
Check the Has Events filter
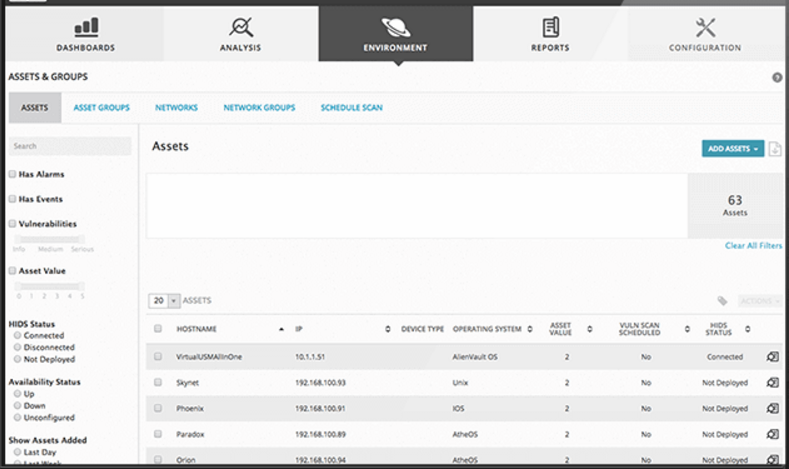(12, 199)
